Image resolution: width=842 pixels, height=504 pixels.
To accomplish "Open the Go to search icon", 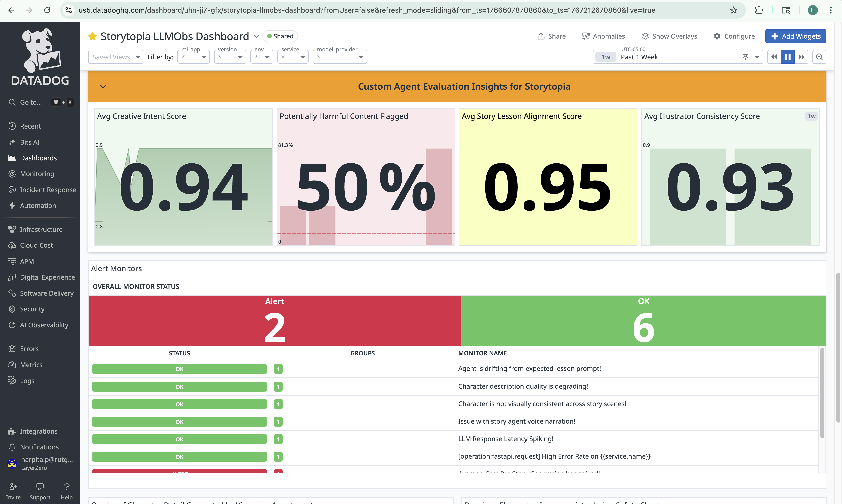I will [x=12, y=102].
